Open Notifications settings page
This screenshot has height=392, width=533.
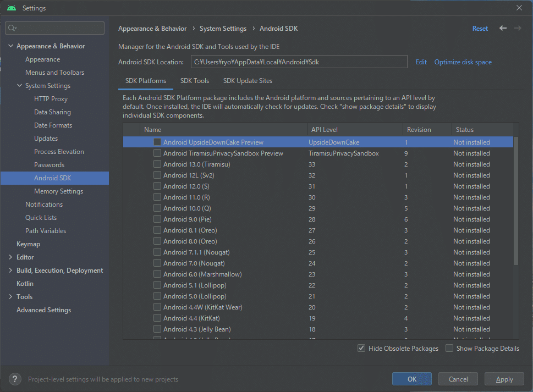[44, 204]
